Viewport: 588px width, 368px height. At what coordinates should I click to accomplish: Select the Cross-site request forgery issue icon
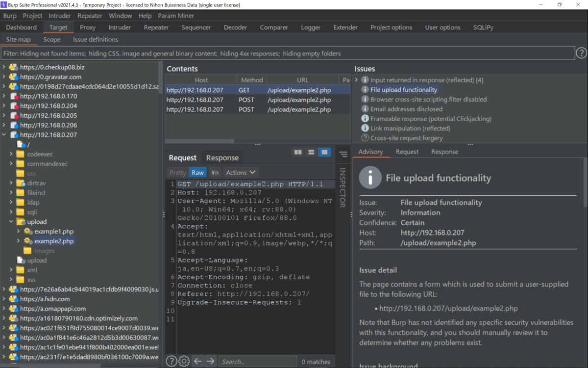pyautogui.click(x=365, y=138)
